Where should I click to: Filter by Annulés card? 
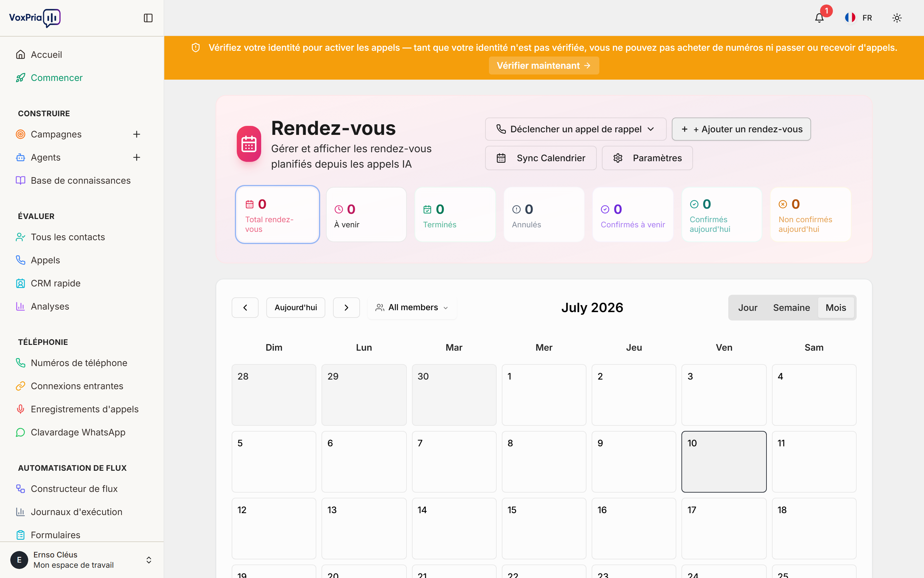tap(544, 215)
